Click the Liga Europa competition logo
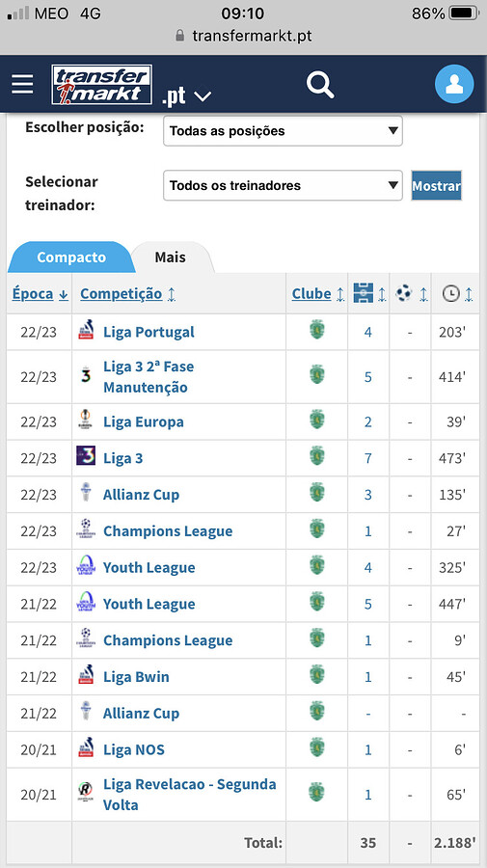487x868 pixels. tap(86, 420)
